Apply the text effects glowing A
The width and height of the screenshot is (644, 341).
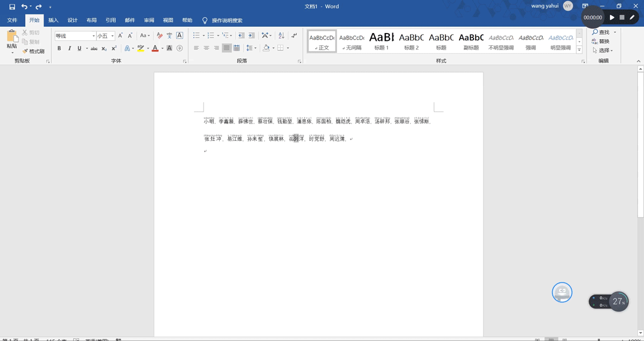(x=127, y=49)
